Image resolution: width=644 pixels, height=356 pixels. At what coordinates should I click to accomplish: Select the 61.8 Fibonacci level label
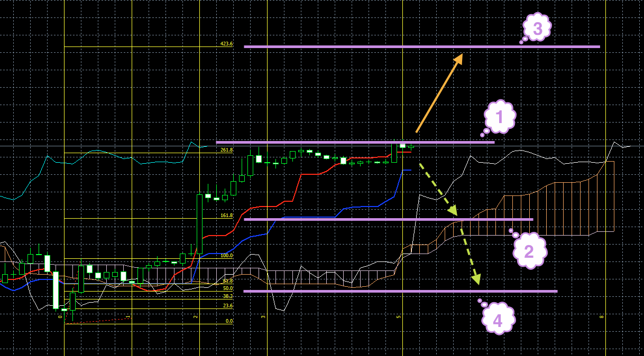point(228,281)
